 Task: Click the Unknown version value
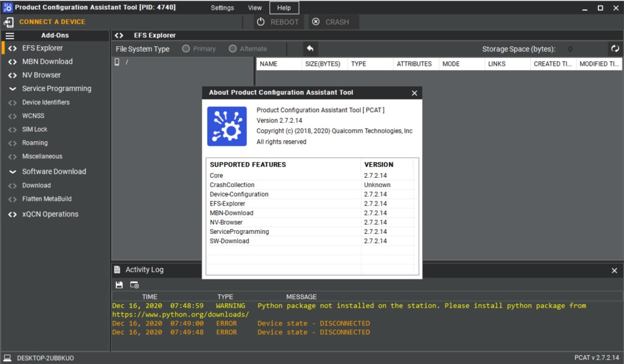tap(377, 185)
